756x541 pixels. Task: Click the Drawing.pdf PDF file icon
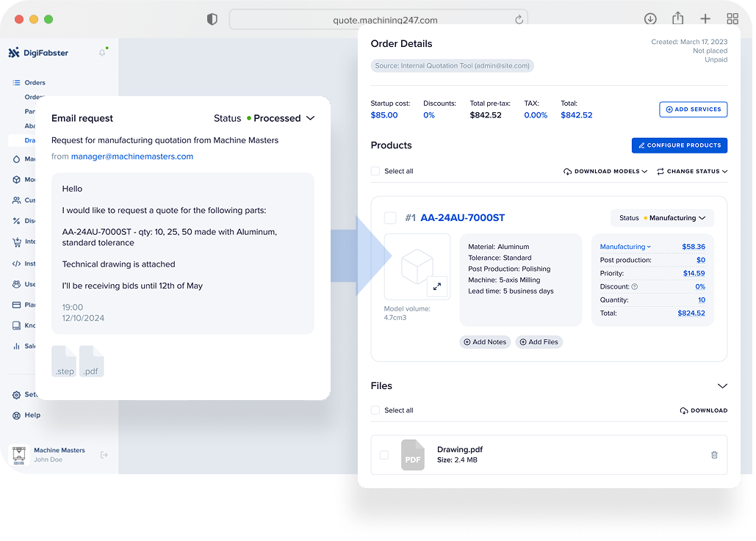click(x=413, y=455)
